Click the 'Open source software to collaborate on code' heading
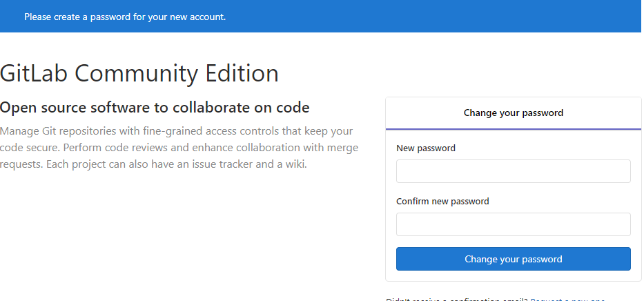 click(155, 108)
